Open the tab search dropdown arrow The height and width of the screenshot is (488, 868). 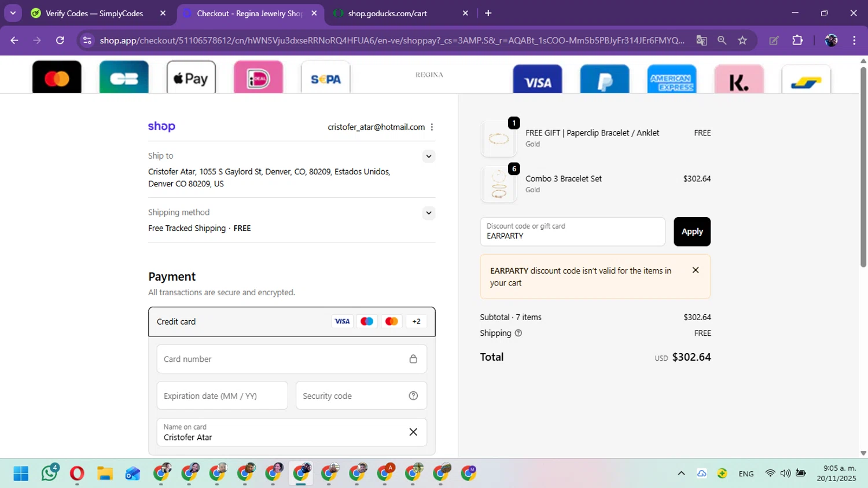click(12, 13)
